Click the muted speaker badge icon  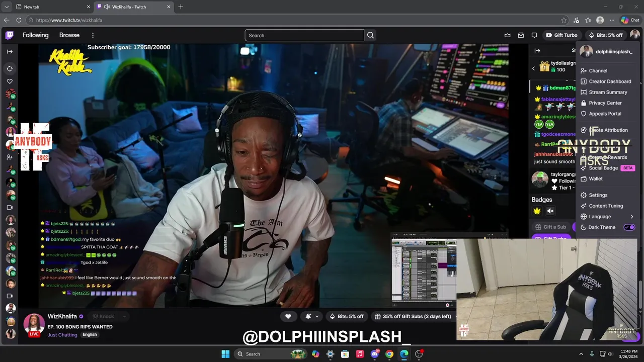pos(550,211)
